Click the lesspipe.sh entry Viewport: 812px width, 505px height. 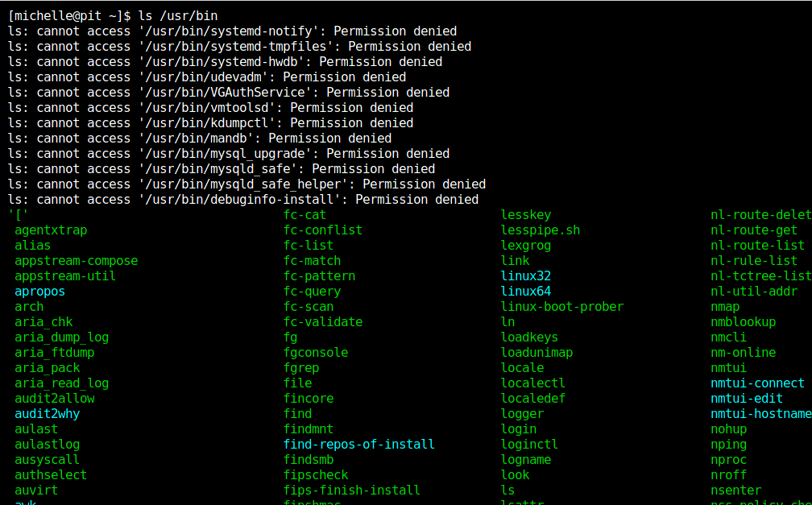[541, 230]
